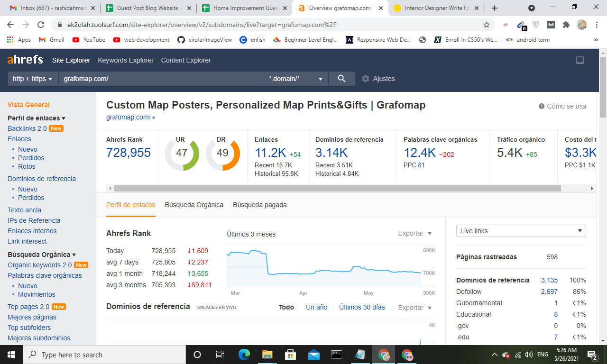
Task: Open the Mejores subdominios report
Action: click(x=39, y=338)
